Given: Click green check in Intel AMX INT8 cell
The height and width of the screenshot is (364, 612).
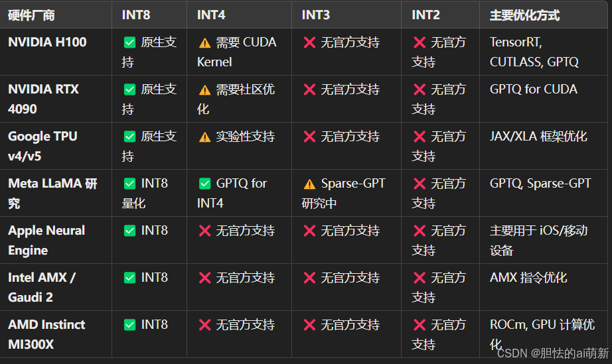Looking at the screenshot, I should (x=129, y=278).
